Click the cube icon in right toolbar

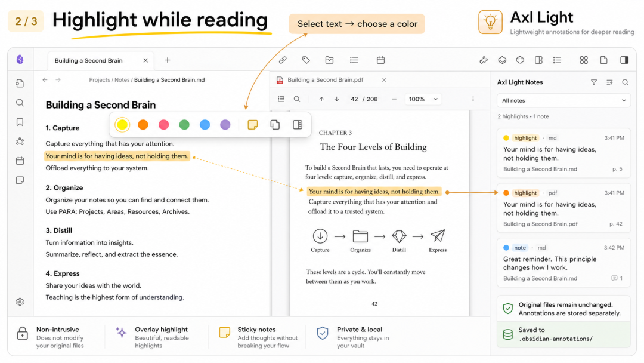[502, 60]
